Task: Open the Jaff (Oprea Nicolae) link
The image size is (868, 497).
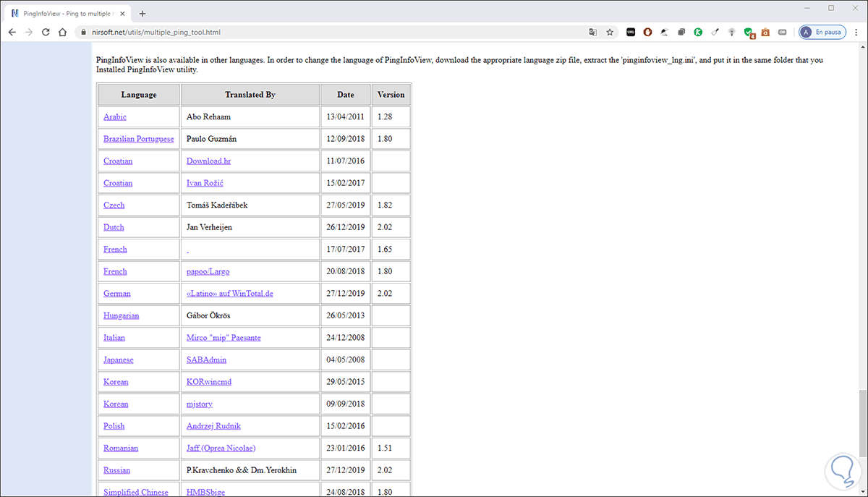Action: pos(221,448)
